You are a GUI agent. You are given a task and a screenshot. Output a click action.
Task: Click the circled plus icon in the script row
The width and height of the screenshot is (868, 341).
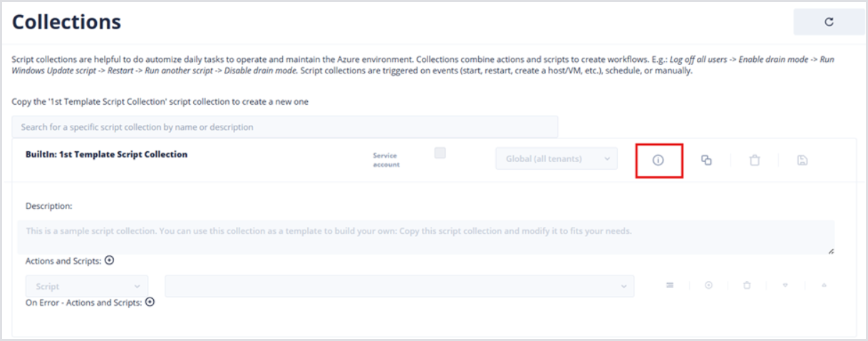[x=708, y=285]
